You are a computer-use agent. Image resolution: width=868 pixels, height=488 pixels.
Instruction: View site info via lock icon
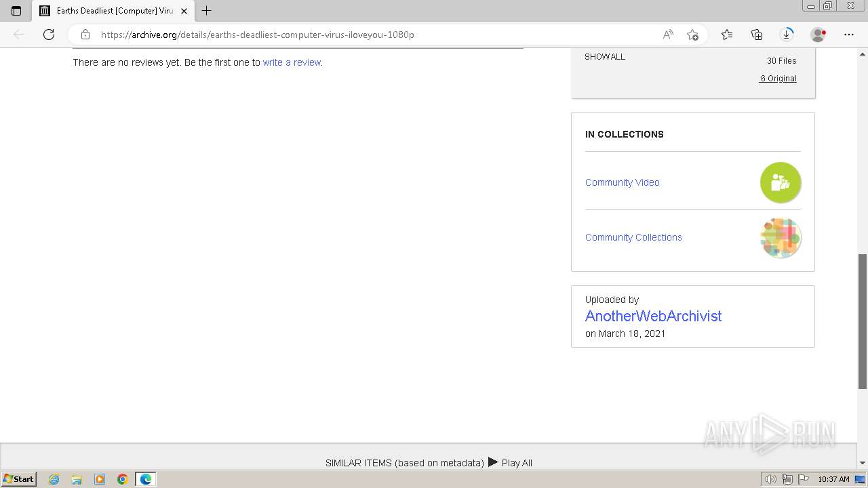85,35
